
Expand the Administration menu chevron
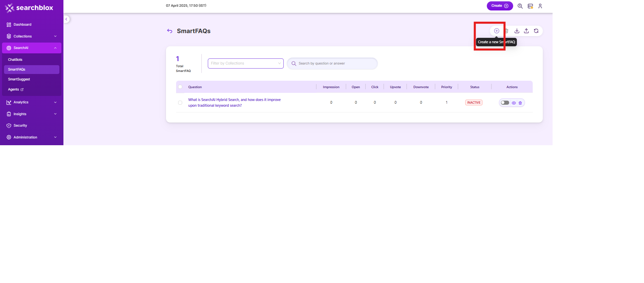click(x=55, y=137)
